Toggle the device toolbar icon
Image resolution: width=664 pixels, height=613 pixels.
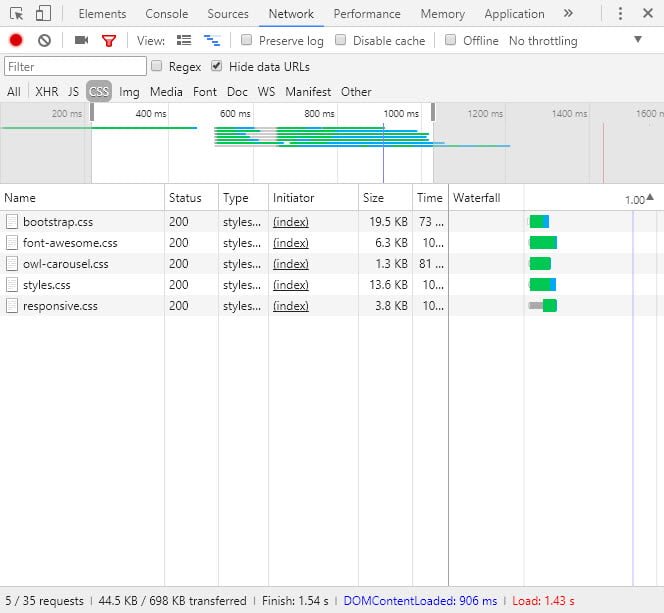coord(43,14)
